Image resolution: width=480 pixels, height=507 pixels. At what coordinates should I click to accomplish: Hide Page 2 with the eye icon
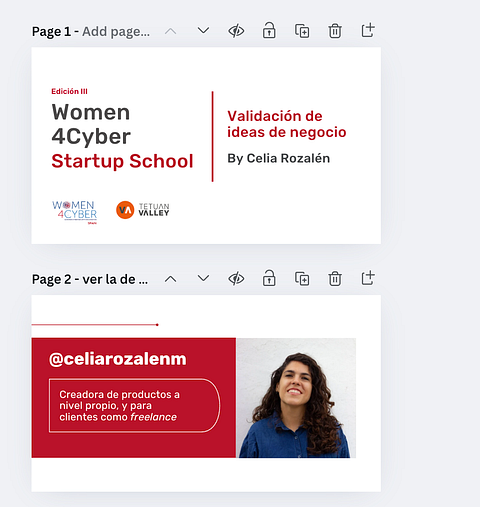[236, 279]
